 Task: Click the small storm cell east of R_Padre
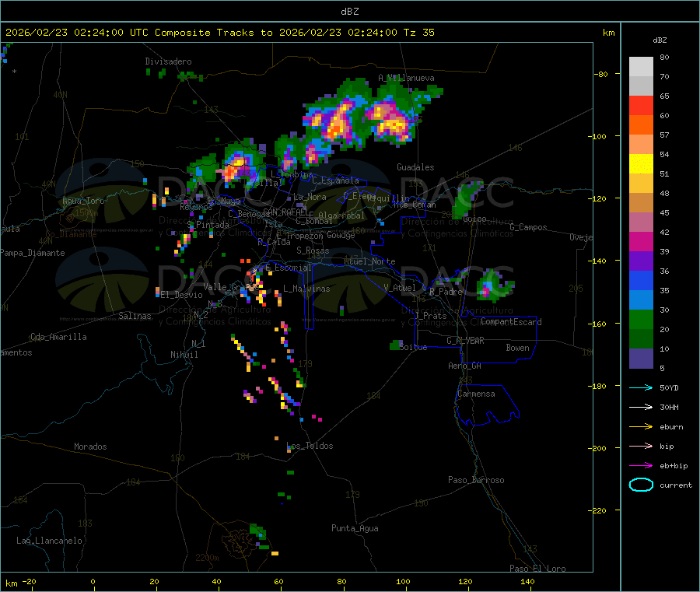[x=493, y=286]
